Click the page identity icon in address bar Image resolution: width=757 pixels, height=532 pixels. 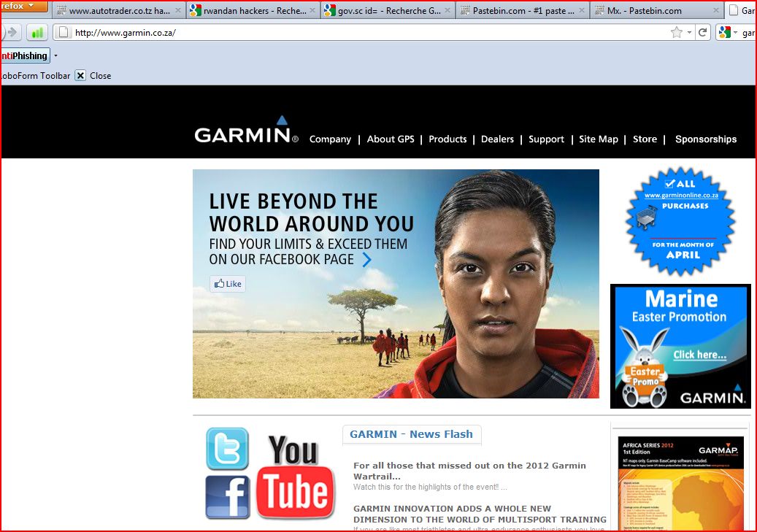point(63,33)
